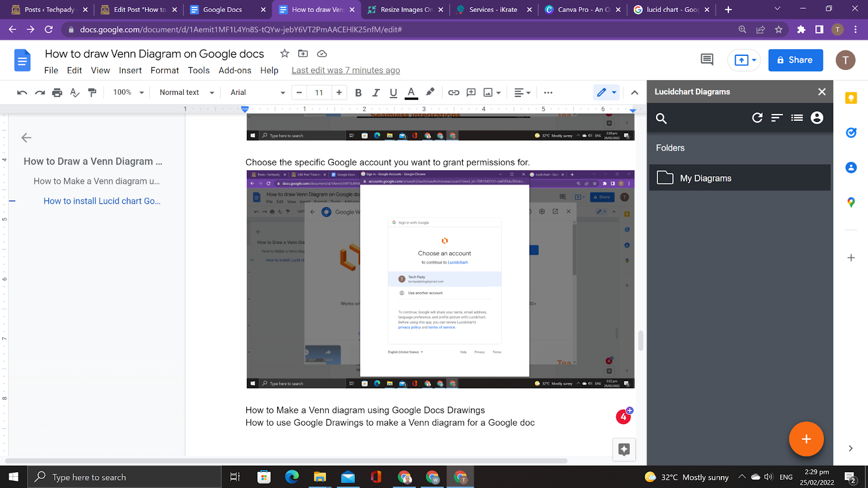Open the Insert menu
This screenshot has height=488, width=868.
[x=130, y=70]
